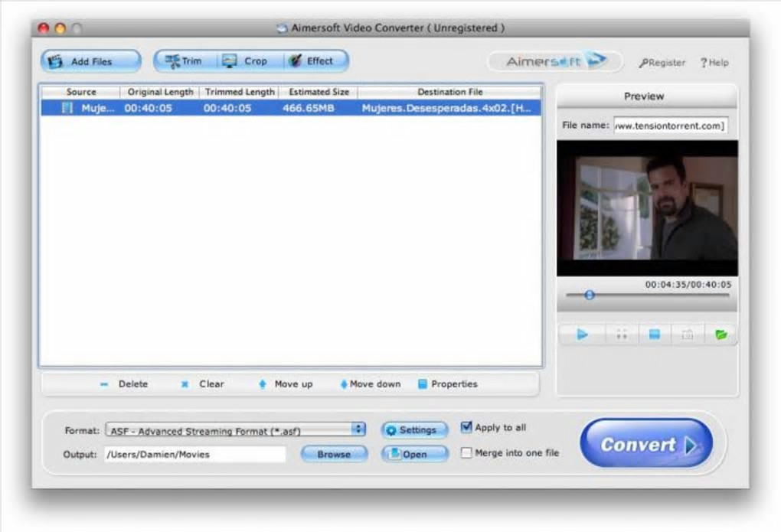This screenshot has width=781, height=532.
Task: Click the Register link
Action: (662, 63)
